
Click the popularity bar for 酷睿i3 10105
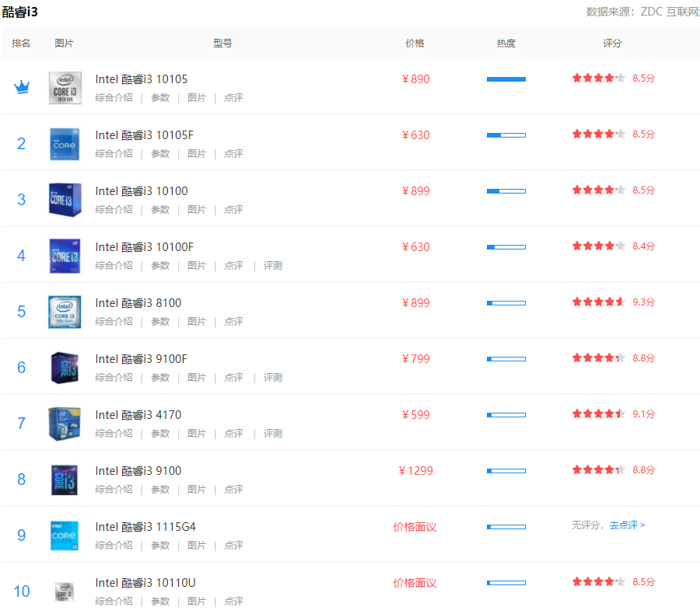tap(506, 79)
